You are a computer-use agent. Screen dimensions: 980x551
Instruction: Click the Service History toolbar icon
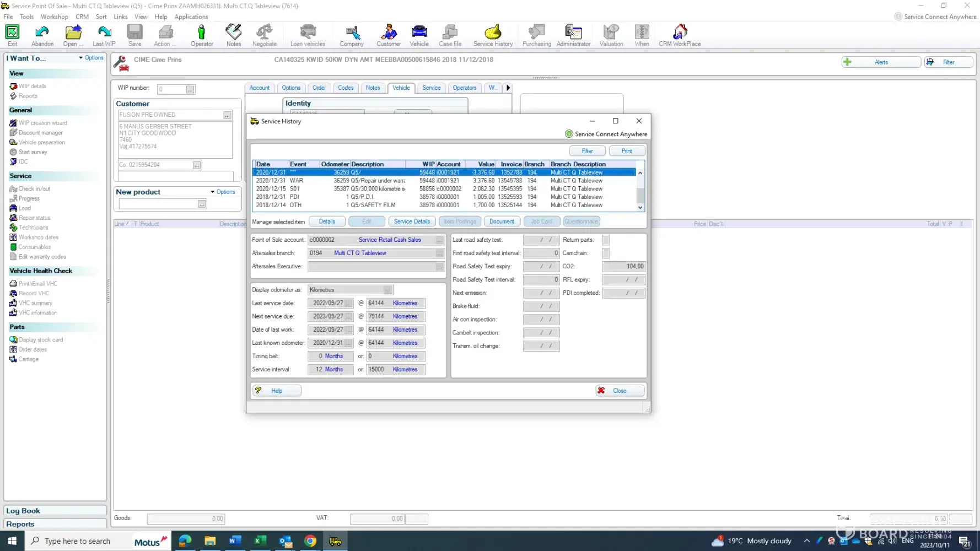point(493,35)
